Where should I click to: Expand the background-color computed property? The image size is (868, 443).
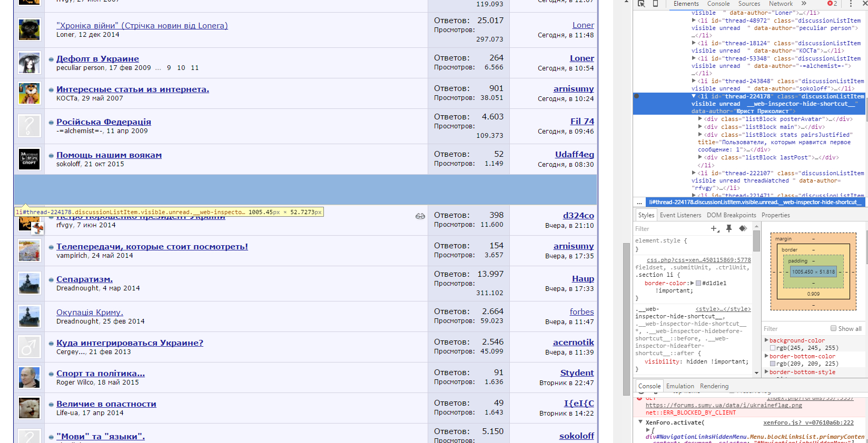766,340
